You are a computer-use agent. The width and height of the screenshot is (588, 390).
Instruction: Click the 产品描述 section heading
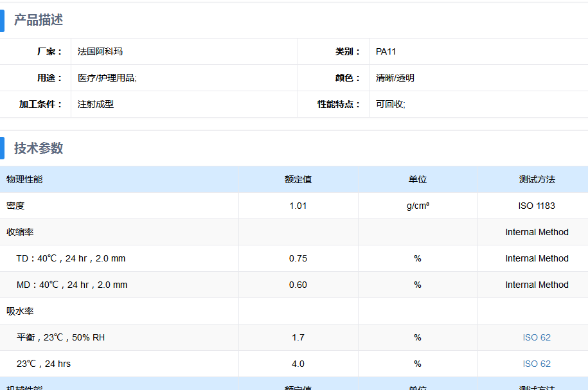click(x=39, y=20)
